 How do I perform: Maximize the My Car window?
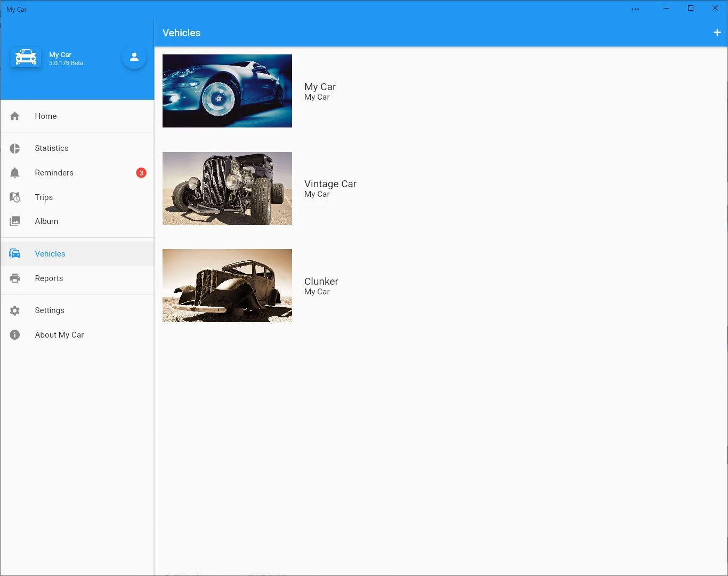pyautogui.click(x=691, y=8)
